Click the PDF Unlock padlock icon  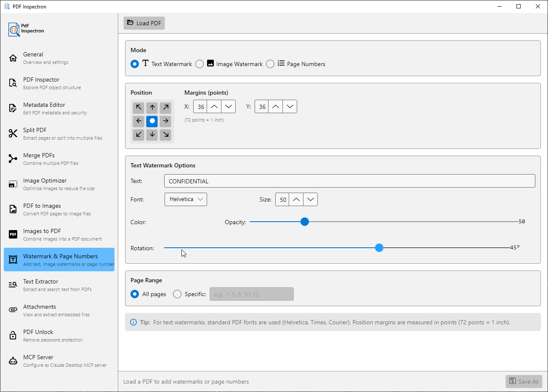(x=13, y=335)
